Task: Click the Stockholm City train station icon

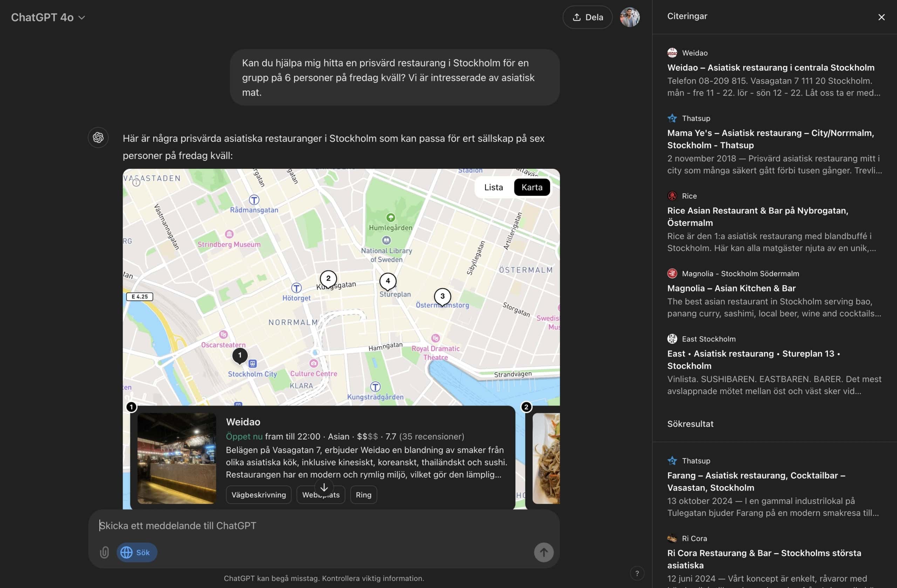Action: [253, 364]
